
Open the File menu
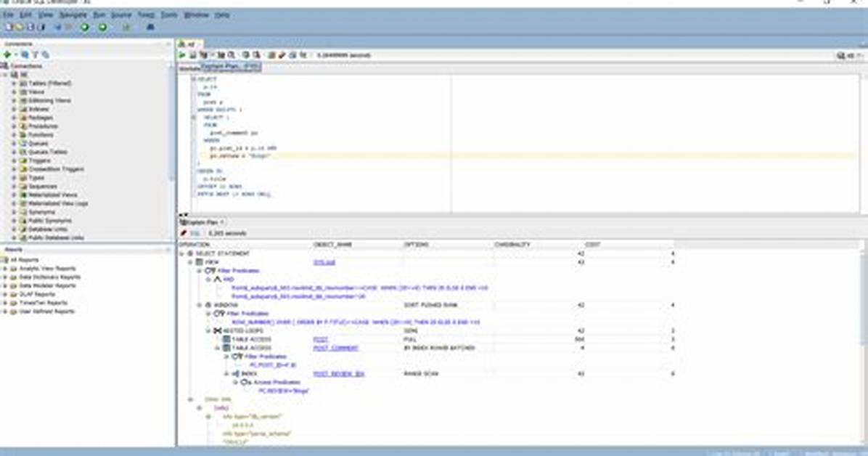coord(8,15)
